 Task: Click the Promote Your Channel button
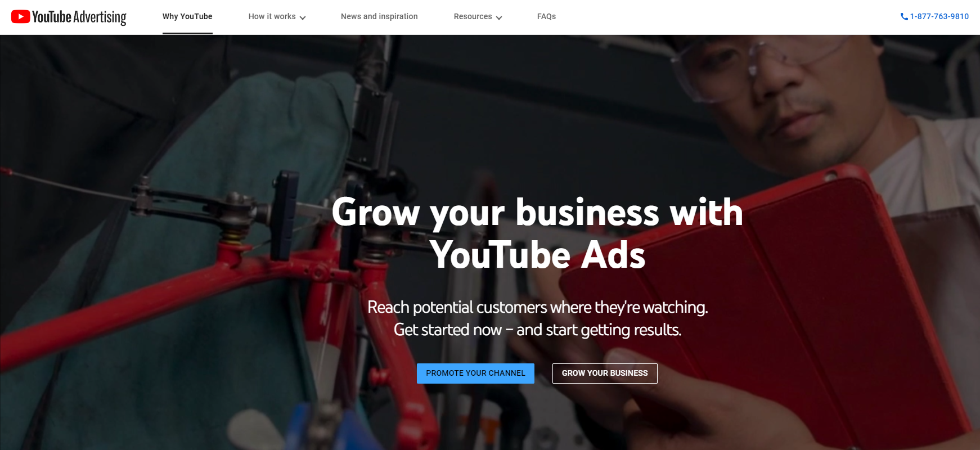pos(475,373)
